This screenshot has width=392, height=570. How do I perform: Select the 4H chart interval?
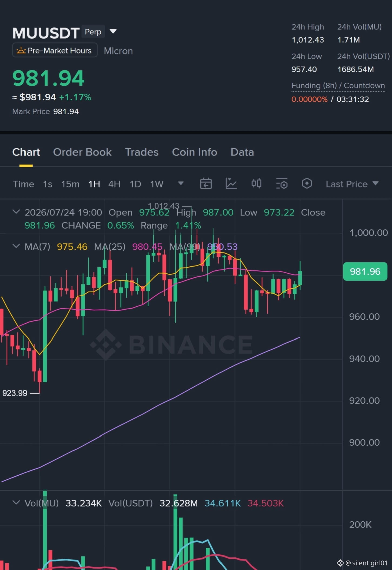click(x=114, y=184)
